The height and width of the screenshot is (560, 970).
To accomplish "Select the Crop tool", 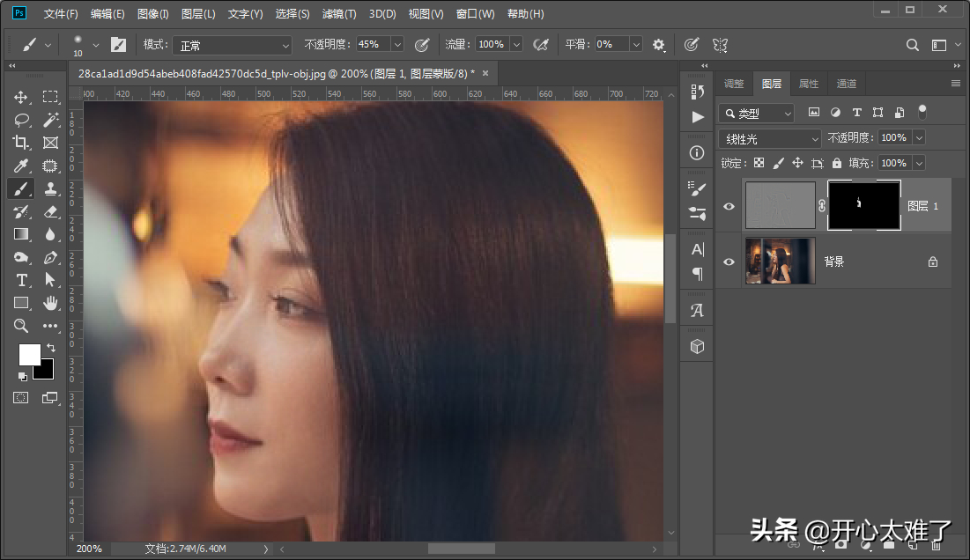I will [21, 143].
